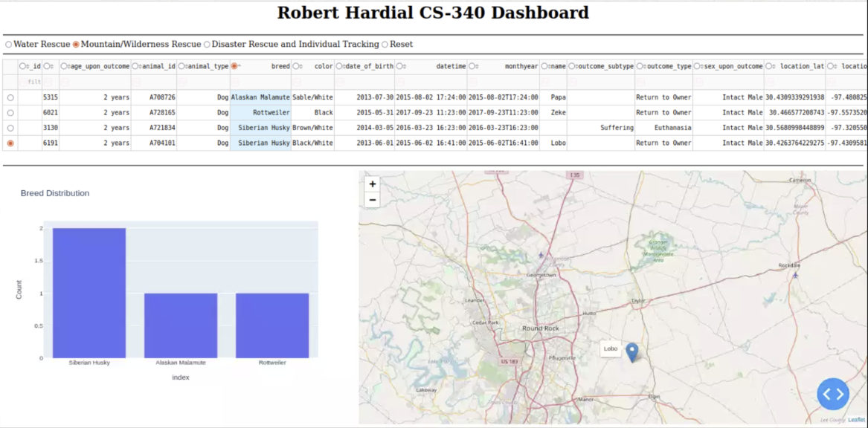Click the Rottweiler bar in breed chart
The image size is (868, 428).
[x=272, y=325]
